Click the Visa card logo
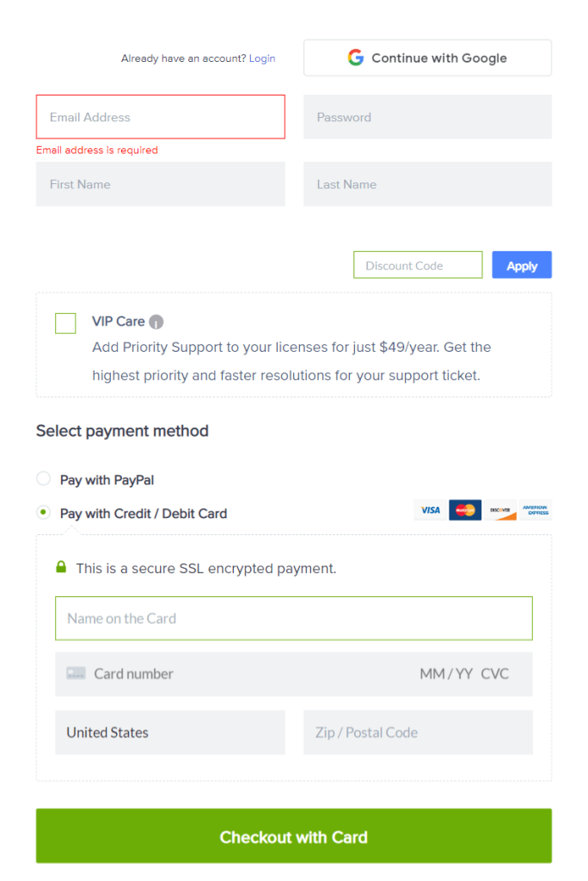Screen dimensions: 588x881 (430, 510)
